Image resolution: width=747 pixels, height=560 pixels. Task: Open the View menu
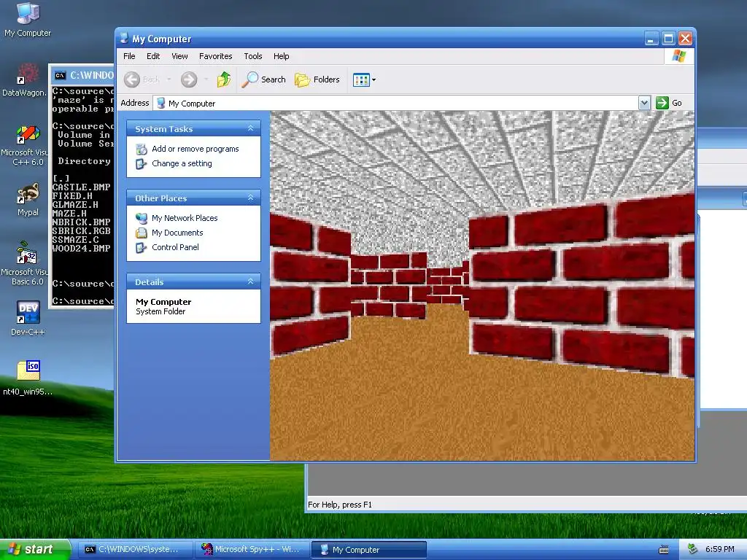pos(179,56)
